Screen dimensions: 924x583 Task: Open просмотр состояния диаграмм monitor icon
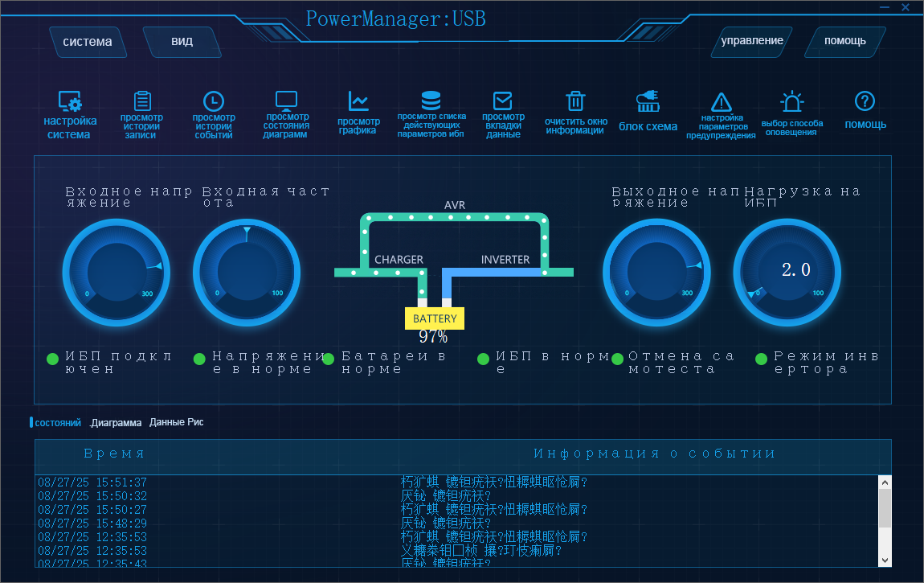point(286,101)
